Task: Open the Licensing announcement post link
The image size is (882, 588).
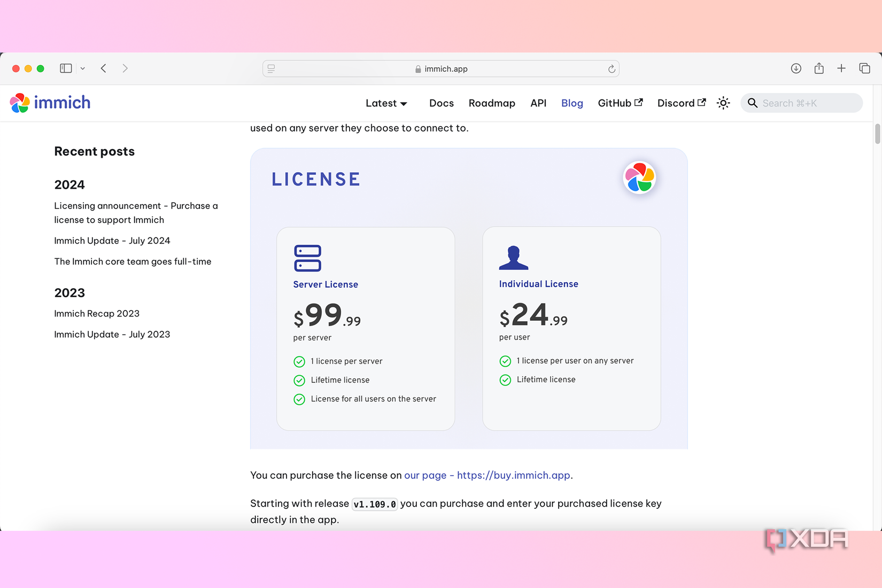Action: [x=136, y=213]
